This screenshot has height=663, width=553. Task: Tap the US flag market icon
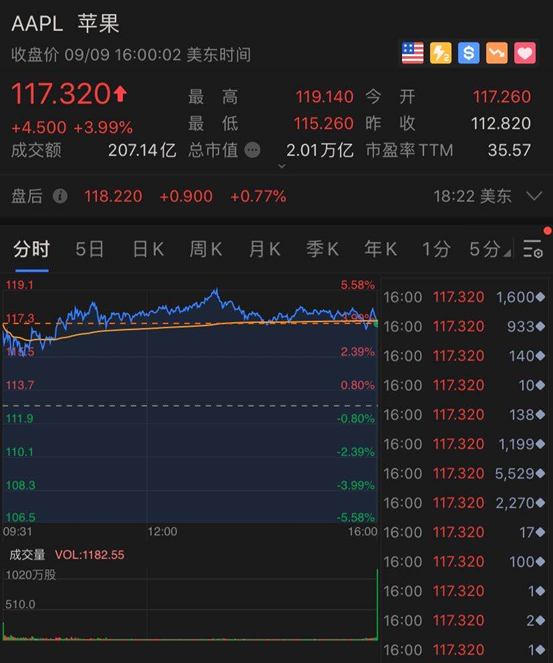click(x=412, y=53)
